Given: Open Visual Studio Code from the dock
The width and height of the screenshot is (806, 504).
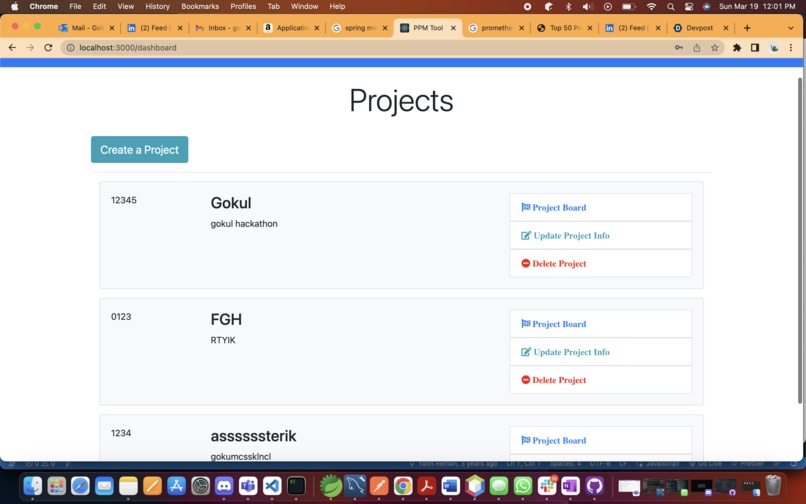Looking at the screenshot, I should pos(272,485).
